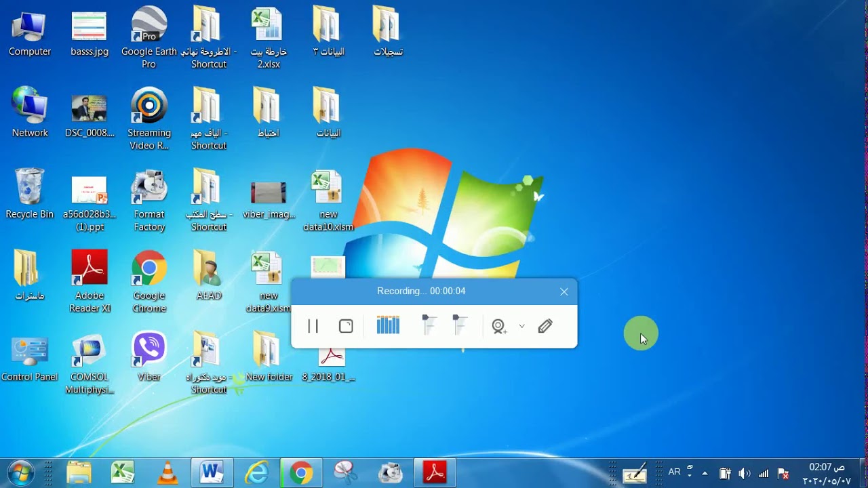Open the Action Center flag icon
Image resolution: width=868 pixels, height=488 pixels.
783,473
